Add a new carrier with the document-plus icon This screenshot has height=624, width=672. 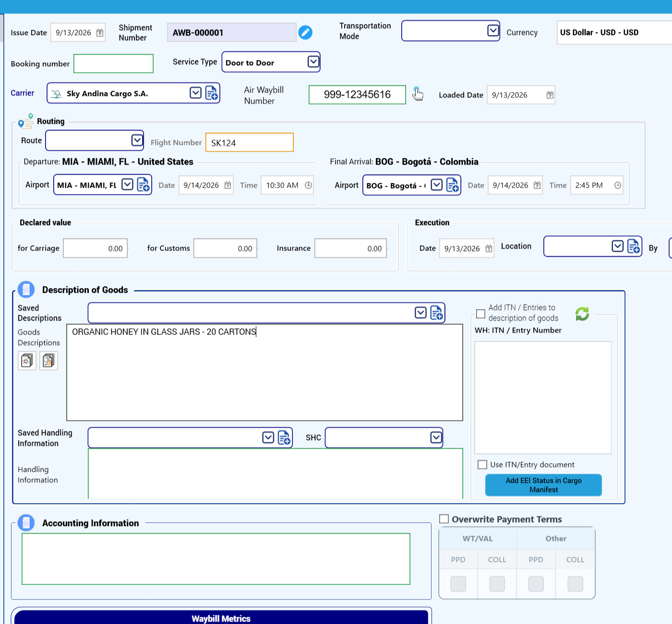tap(212, 93)
